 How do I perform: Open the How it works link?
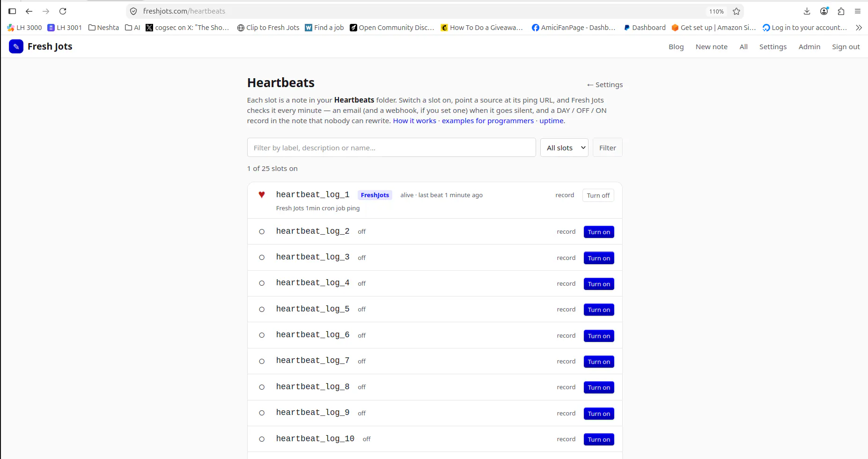[x=414, y=121]
